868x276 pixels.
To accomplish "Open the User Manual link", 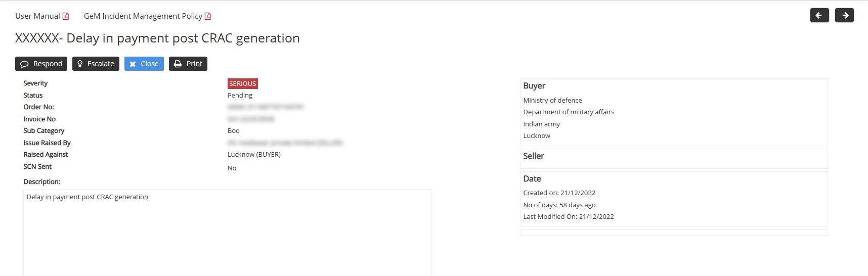I will 37,16.
